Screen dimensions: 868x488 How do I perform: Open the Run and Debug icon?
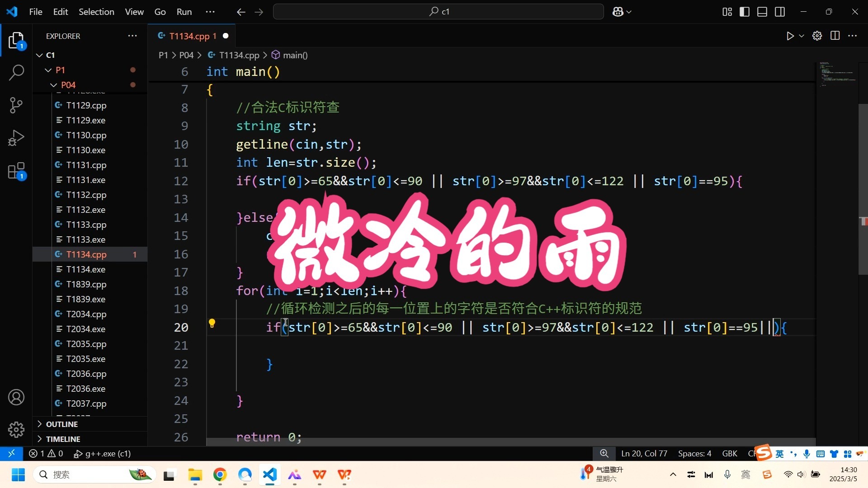[x=16, y=137]
